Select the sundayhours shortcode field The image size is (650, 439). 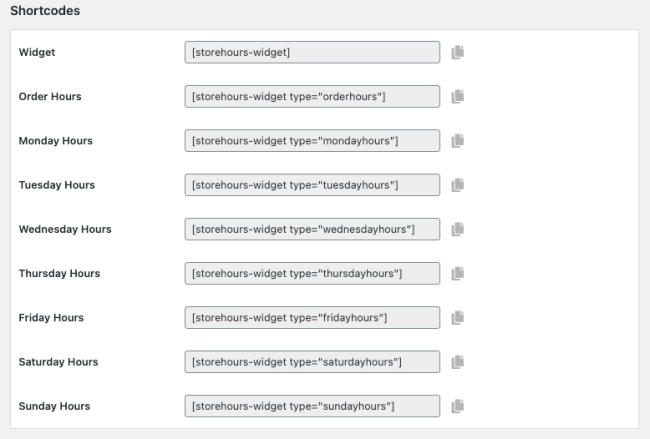[312, 406]
